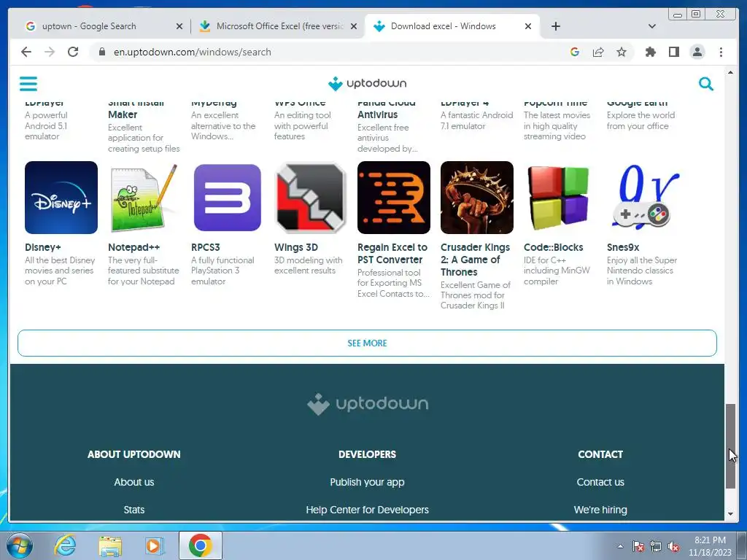The height and width of the screenshot is (560, 747).
Task: Click the Google icon in the address bar
Action: tap(575, 52)
